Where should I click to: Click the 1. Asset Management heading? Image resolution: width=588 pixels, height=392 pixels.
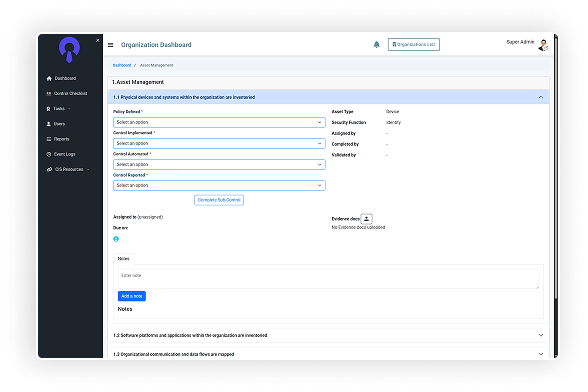[138, 82]
